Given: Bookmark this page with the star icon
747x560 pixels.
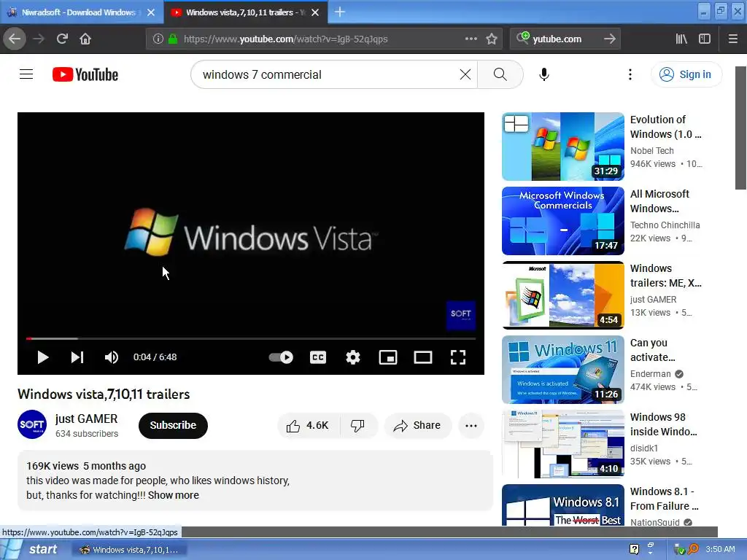Looking at the screenshot, I should click(492, 39).
